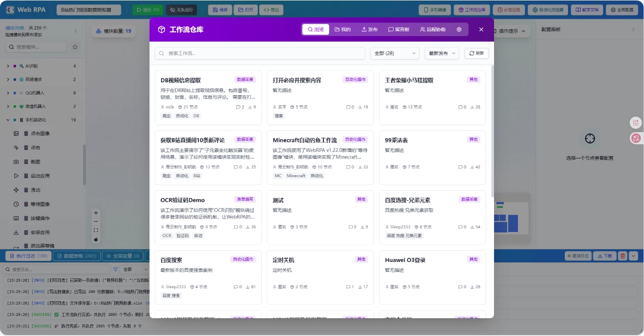Click the 手机镜像 toolbar button
The height and width of the screenshot is (336, 644).
point(435,10)
